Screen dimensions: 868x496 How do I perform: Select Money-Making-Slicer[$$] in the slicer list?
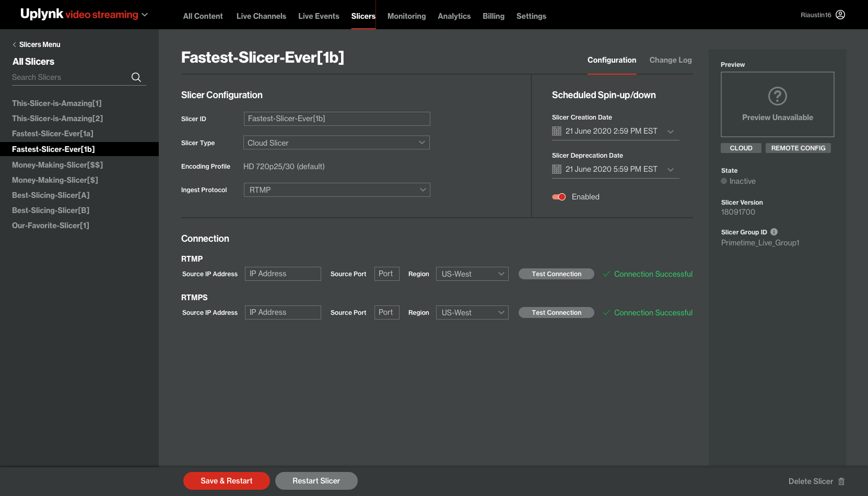pyautogui.click(x=57, y=165)
